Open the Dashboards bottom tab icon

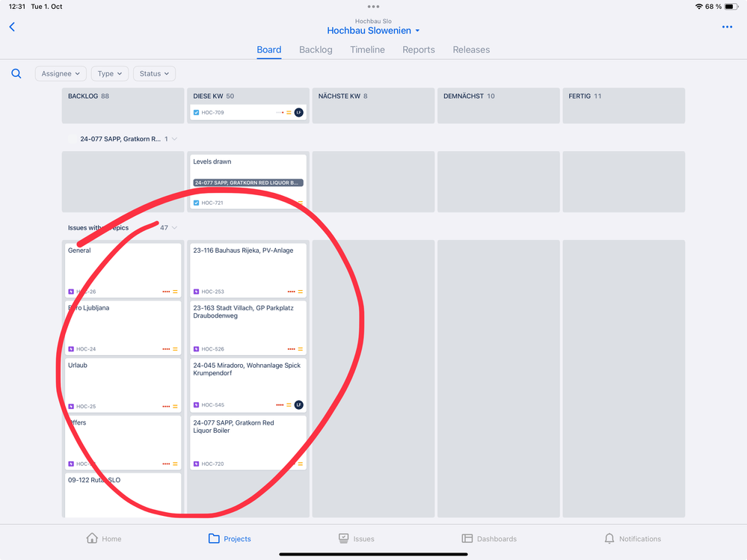pyautogui.click(x=467, y=538)
